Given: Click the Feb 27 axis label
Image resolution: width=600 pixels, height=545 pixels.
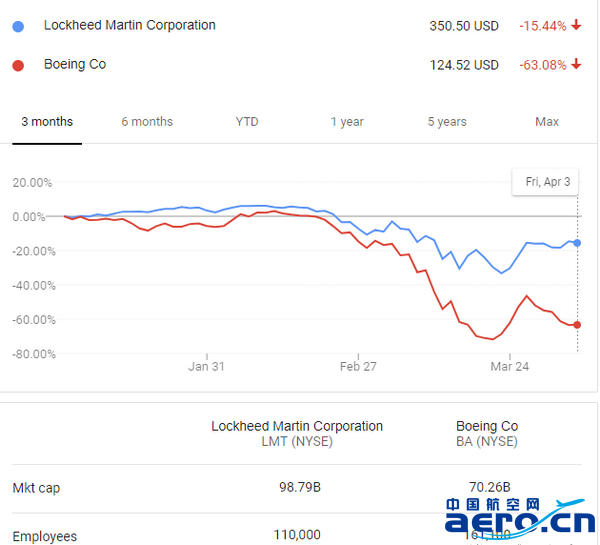Looking at the screenshot, I should pos(358,367).
